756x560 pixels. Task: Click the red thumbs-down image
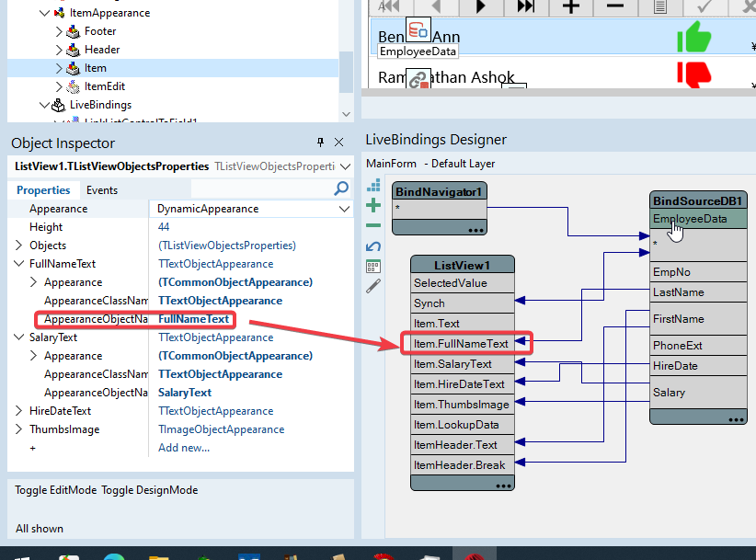pyautogui.click(x=693, y=75)
